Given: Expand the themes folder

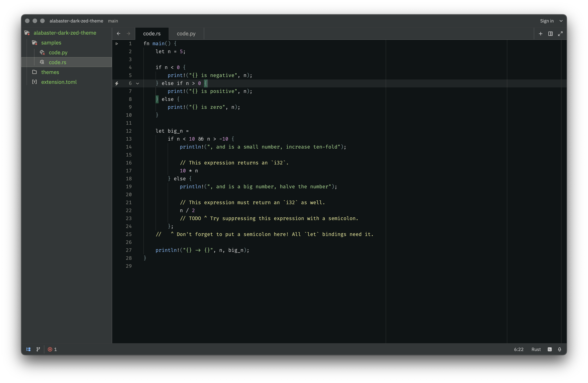Looking at the screenshot, I should tap(50, 72).
